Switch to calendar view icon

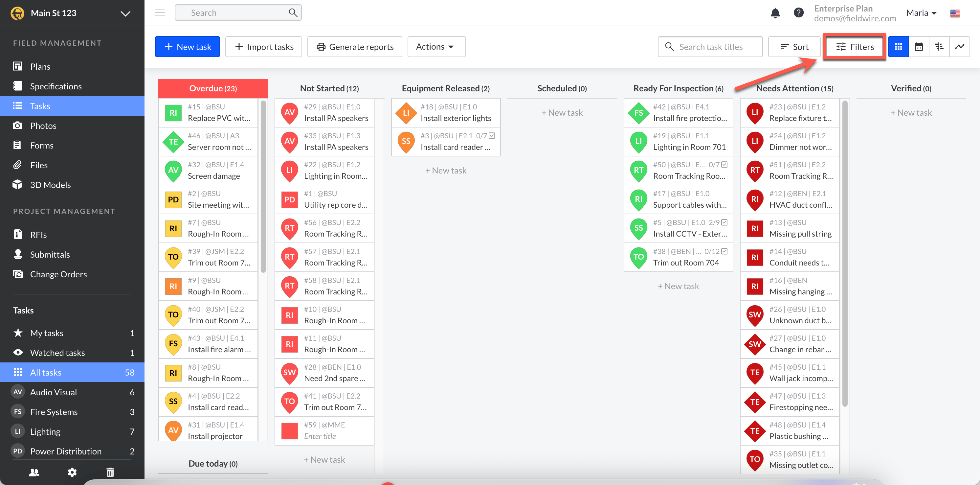919,47
